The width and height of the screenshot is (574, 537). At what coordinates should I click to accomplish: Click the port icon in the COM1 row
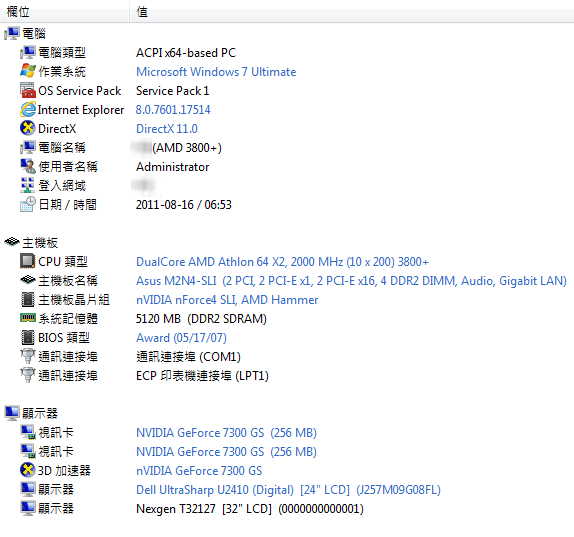pyautogui.click(x=27, y=357)
